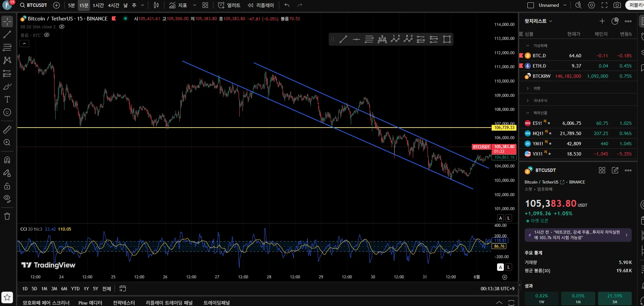Take a chart snapshot with camera icon
The height and width of the screenshot is (306, 644).
(617, 5)
